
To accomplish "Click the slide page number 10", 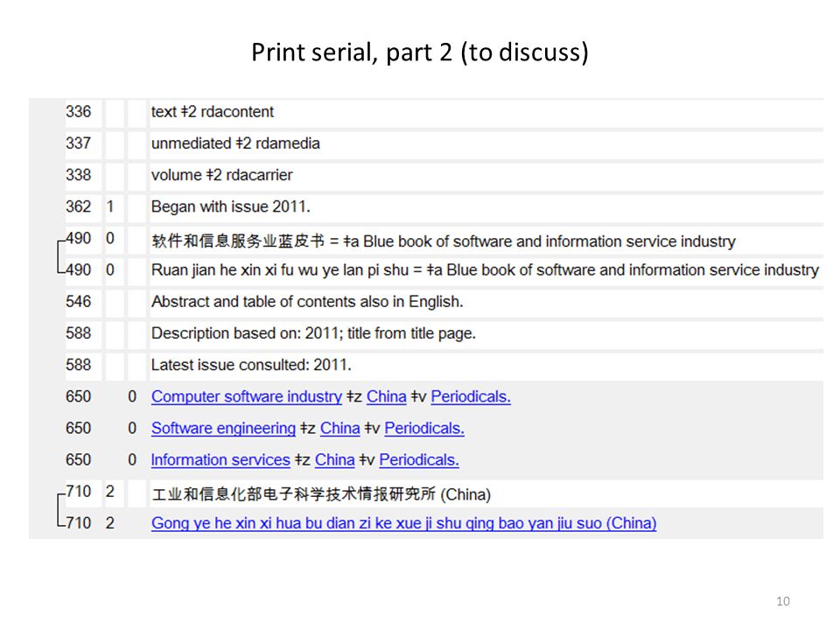I will coord(782,601).
